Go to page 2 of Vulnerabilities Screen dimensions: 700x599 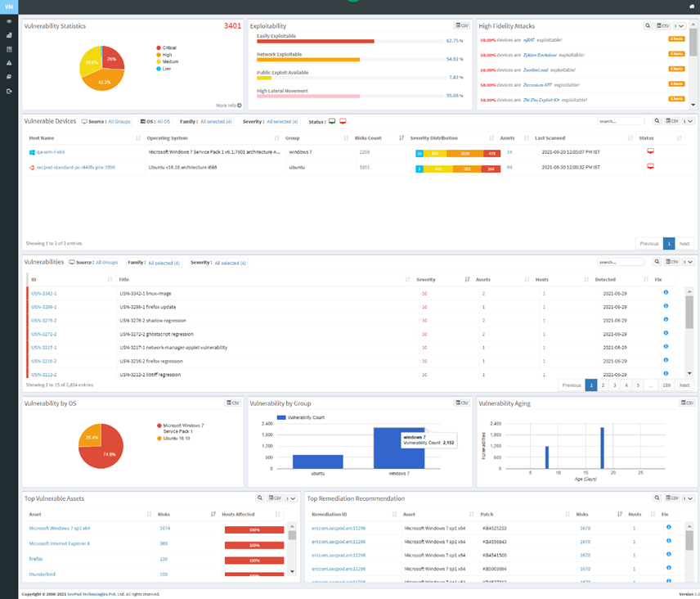[x=603, y=385]
